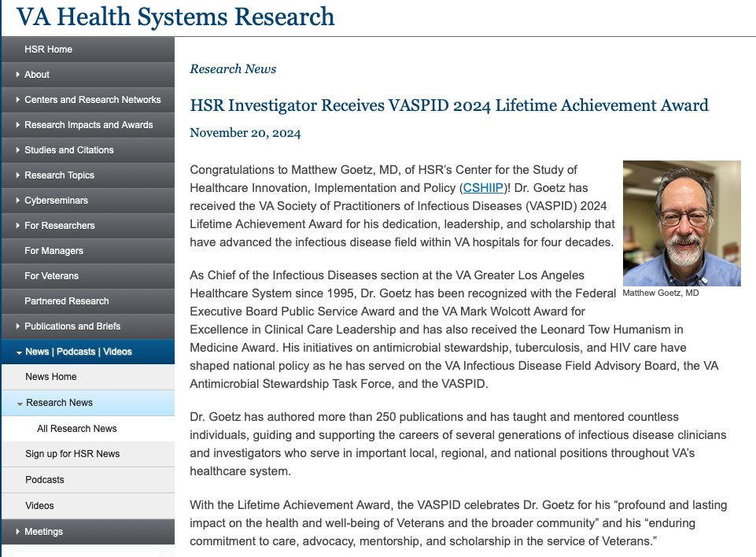Collapse the Research News submenu arrow

point(20,404)
